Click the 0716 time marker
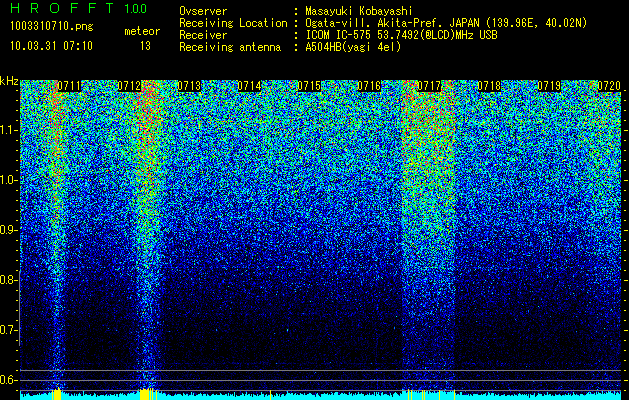 [369, 86]
